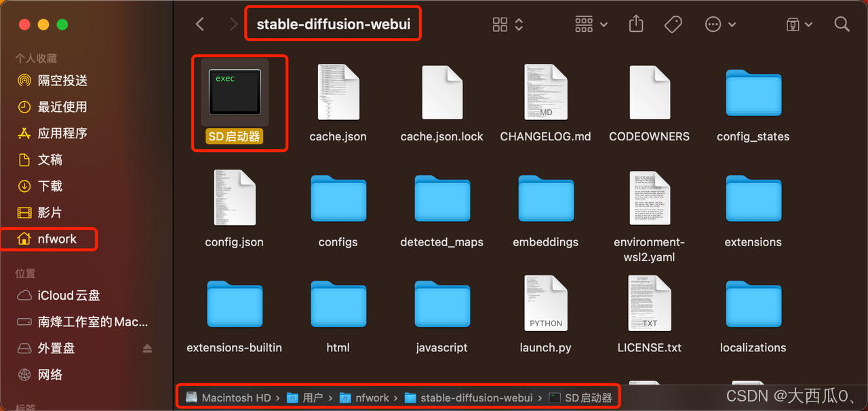The height and width of the screenshot is (411, 868).
Task: Open the icon view switcher in toolbar
Action: click(508, 24)
